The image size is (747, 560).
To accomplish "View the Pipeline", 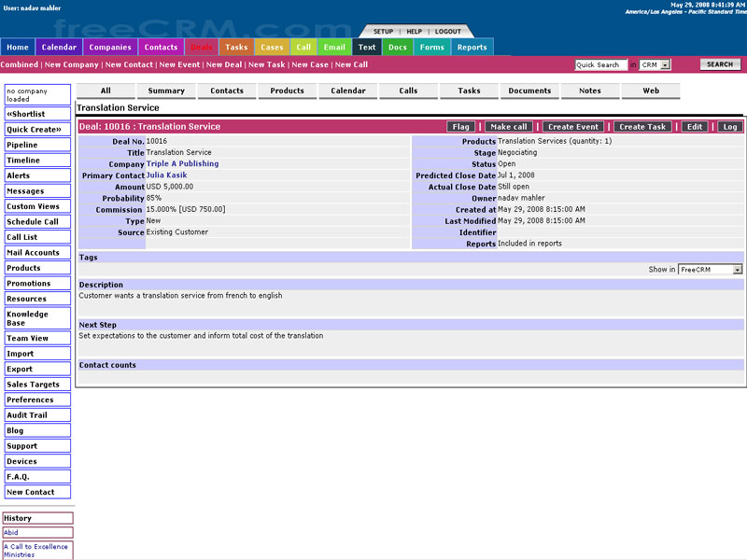I will pos(37,145).
